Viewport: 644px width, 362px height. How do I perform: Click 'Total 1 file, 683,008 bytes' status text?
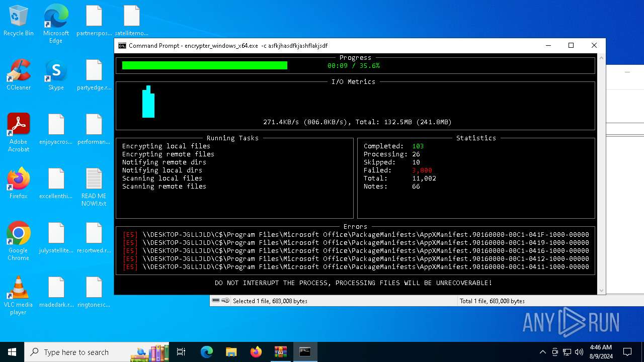[x=492, y=301]
